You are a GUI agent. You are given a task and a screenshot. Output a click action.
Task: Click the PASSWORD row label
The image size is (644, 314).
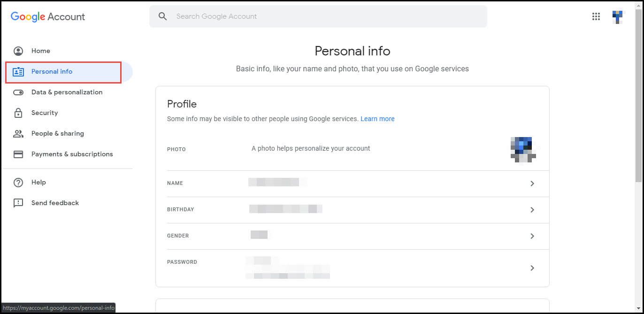pos(182,262)
